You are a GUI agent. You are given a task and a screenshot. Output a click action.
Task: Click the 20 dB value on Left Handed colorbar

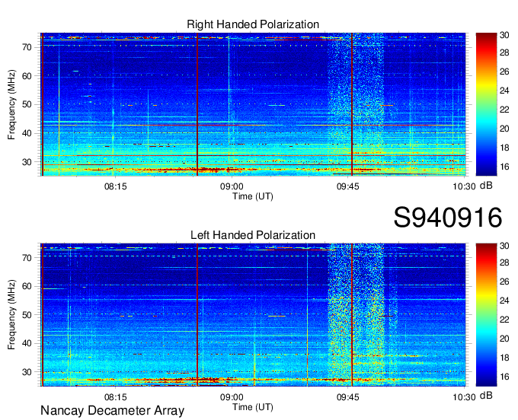[x=504, y=339]
